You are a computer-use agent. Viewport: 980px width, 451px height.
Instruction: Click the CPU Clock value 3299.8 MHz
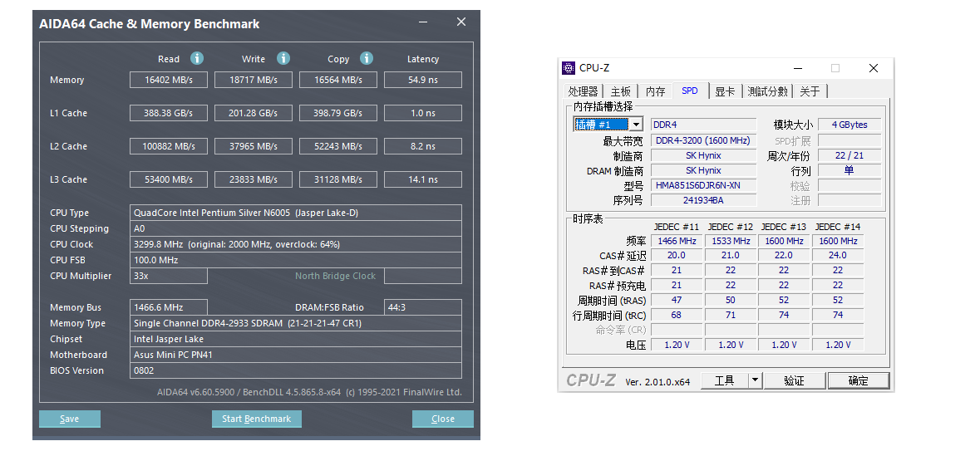coord(296,244)
